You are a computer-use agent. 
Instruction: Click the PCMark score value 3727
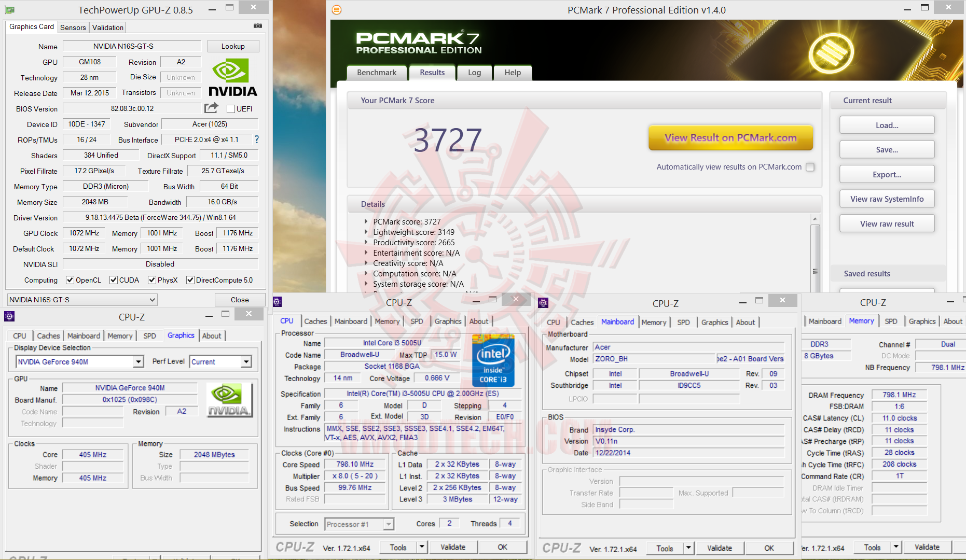point(448,140)
